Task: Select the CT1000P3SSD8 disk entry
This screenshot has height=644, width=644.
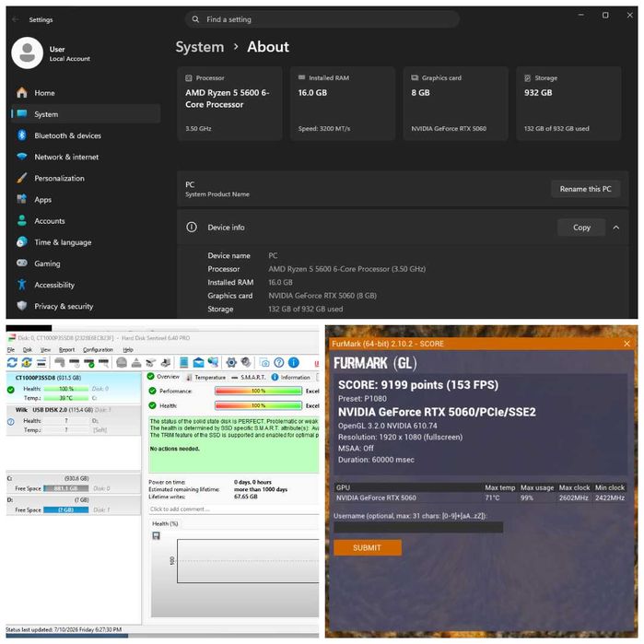Action: pyautogui.click(x=74, y=388)
